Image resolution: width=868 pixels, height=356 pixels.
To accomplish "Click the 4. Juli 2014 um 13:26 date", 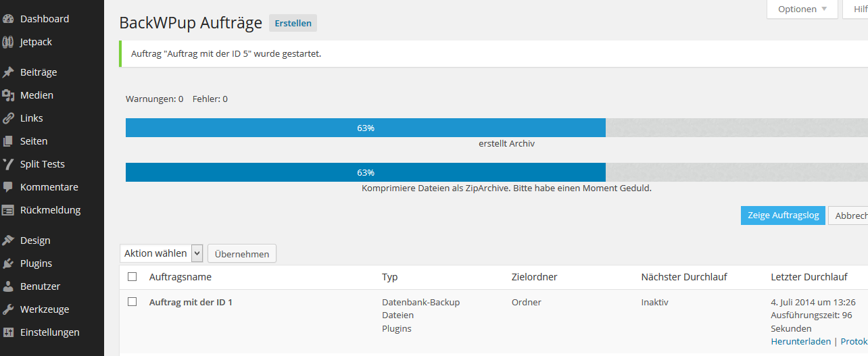I will click(x=813, y=303).
